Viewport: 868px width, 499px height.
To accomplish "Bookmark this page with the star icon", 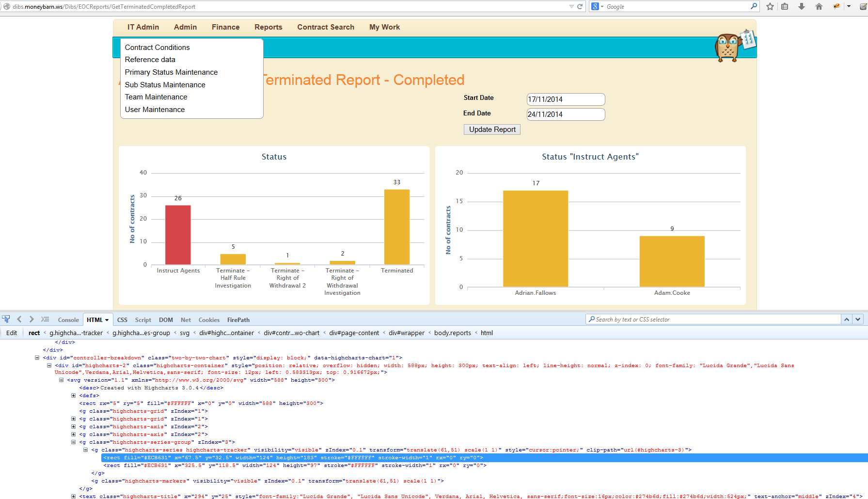I will (x=770, y=6).
